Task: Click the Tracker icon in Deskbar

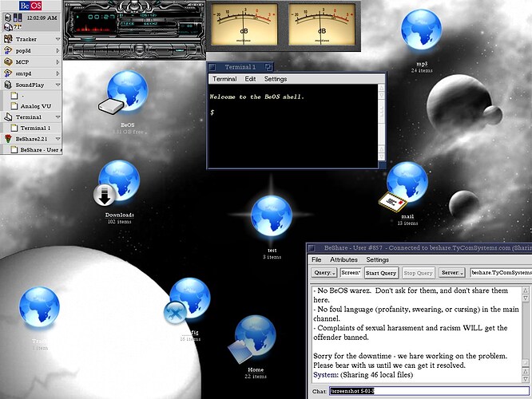Action: coord(8,39)
